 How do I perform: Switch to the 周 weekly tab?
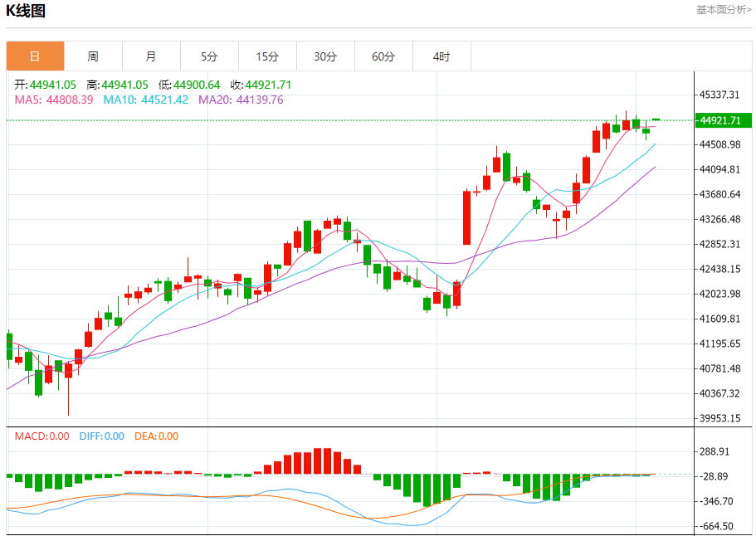pos(93,56)
